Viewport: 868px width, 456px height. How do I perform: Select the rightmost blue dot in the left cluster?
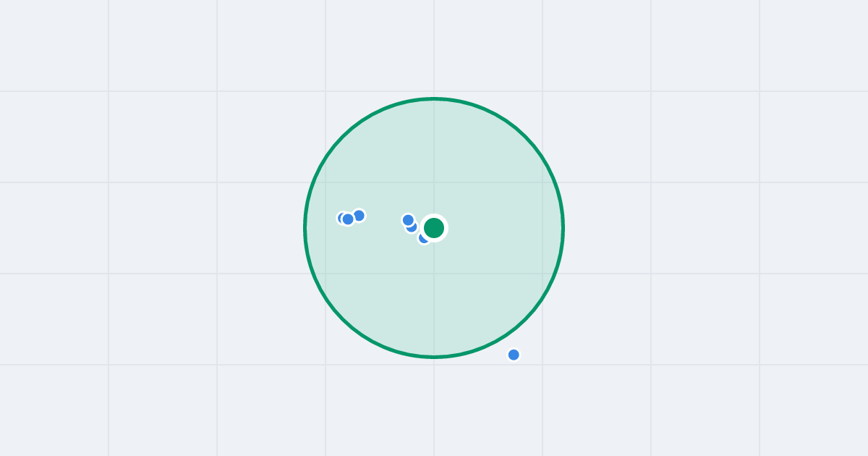point(359,216)
